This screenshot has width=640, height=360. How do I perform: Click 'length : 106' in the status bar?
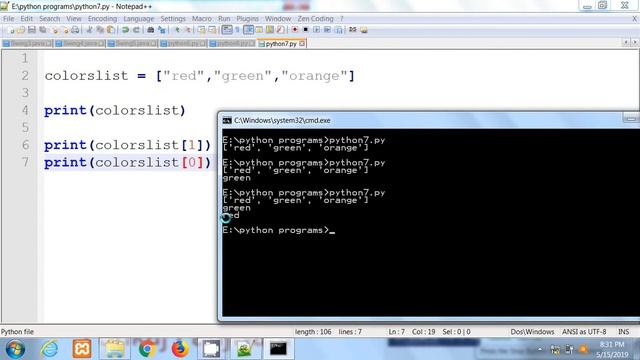tap(313, 332)
